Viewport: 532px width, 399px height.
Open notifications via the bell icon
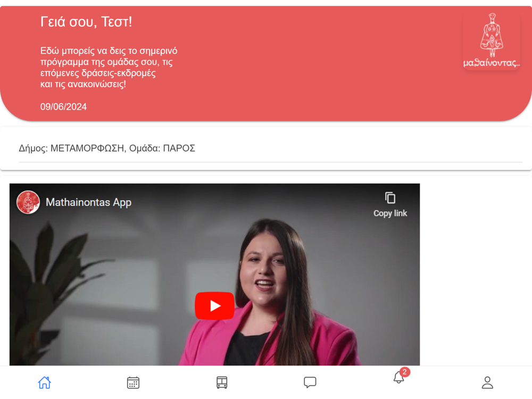point(398,377)
